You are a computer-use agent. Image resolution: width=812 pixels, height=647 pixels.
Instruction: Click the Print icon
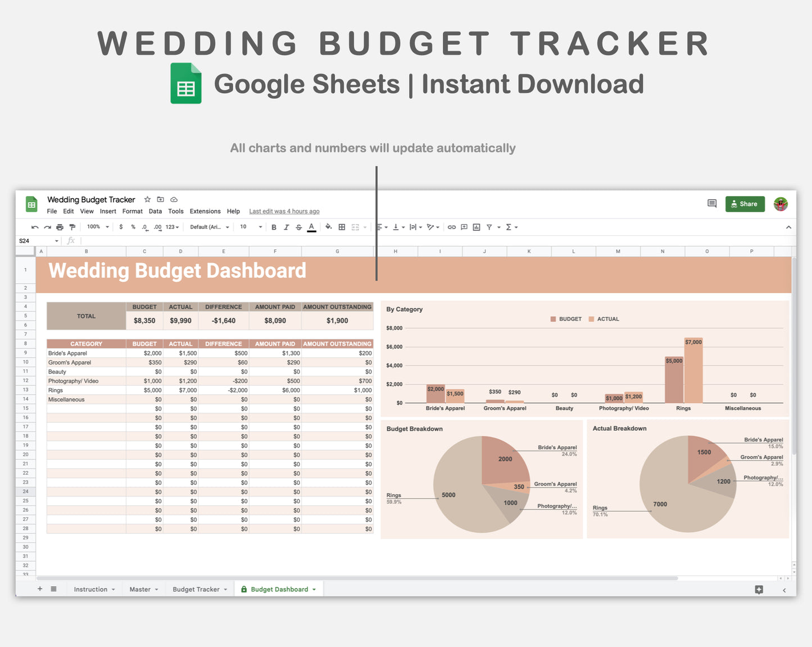60,227
